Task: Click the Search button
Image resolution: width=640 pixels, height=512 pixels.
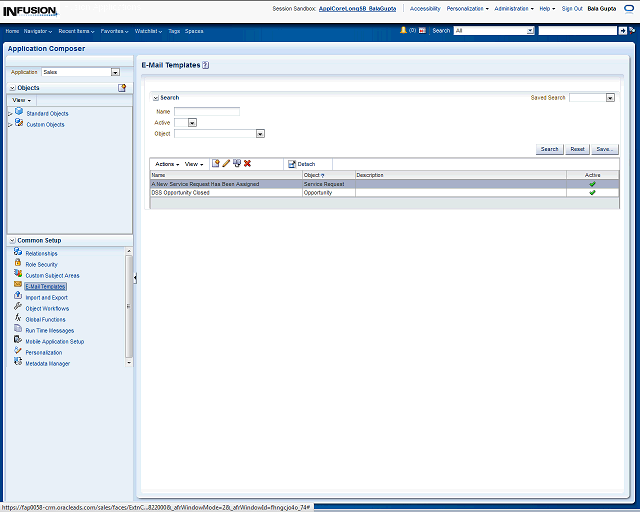Action: point(549,149)
